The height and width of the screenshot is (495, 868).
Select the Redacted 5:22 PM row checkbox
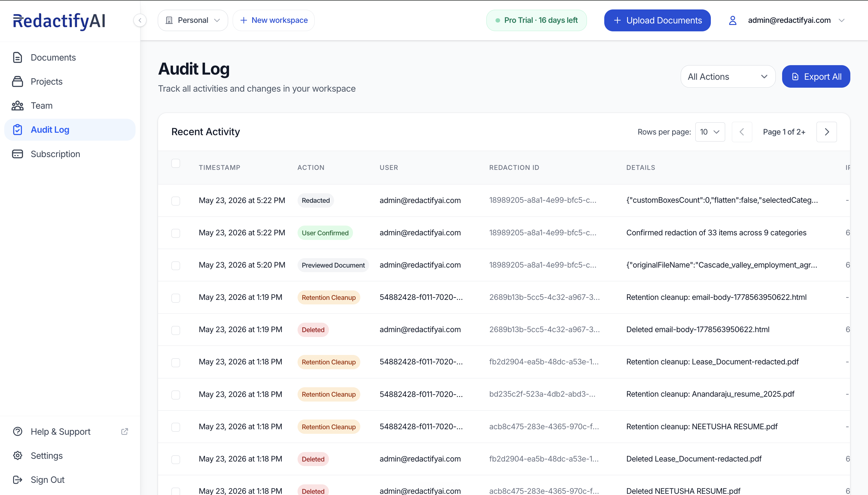click(175, 201)
